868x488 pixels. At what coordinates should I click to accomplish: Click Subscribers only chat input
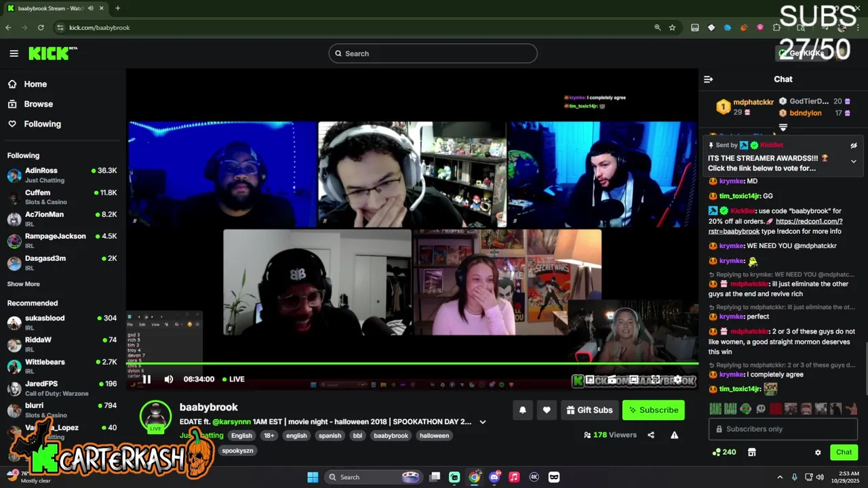pos(783,429)
